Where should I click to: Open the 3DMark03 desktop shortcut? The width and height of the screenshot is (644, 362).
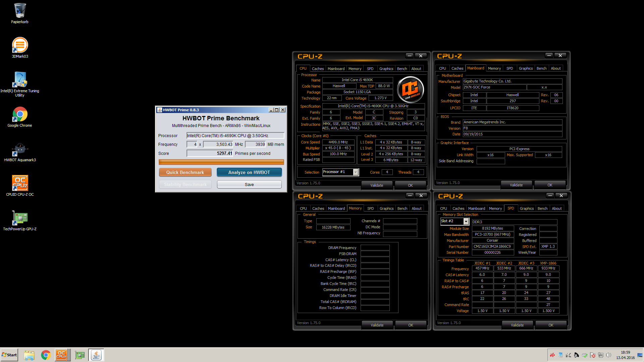pyautogui.click(x=20, y=48)
